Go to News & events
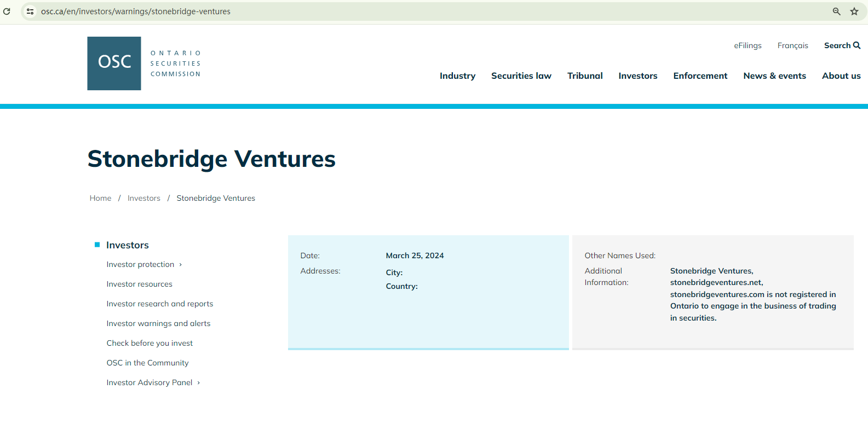The width and height of the screenshot is (868, 424). click(x=774, y=76)
